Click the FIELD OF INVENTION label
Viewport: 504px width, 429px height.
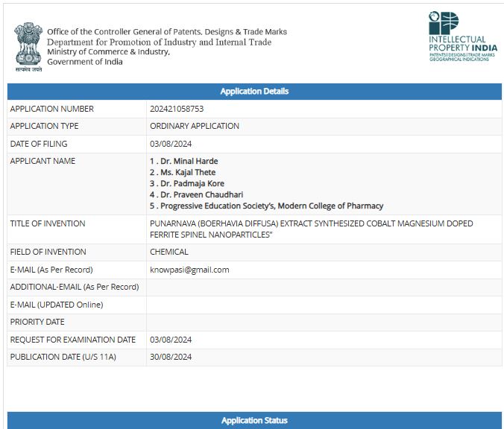48,252
